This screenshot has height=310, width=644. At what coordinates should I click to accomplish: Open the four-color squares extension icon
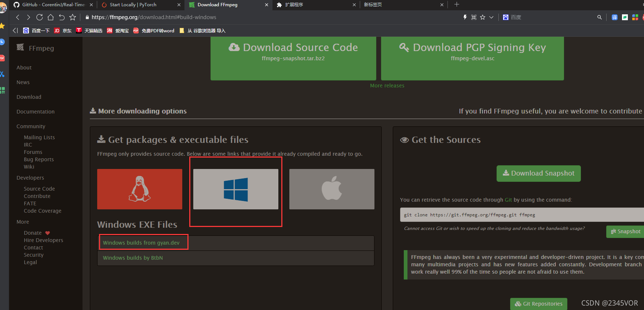[635, 17]
